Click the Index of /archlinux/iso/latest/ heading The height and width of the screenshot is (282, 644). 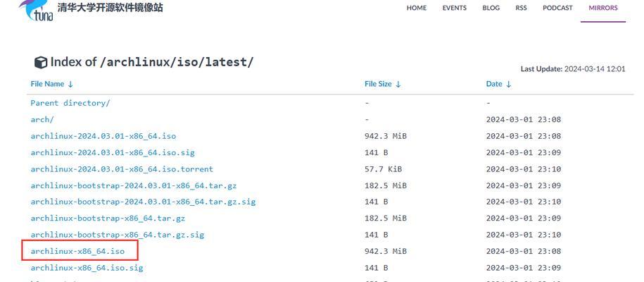coord(152,62)
